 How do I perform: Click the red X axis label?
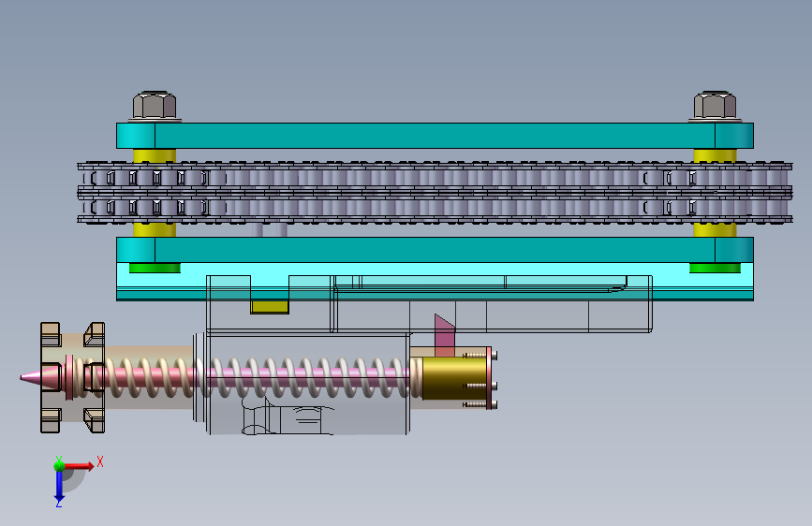(x=100, y=461)
